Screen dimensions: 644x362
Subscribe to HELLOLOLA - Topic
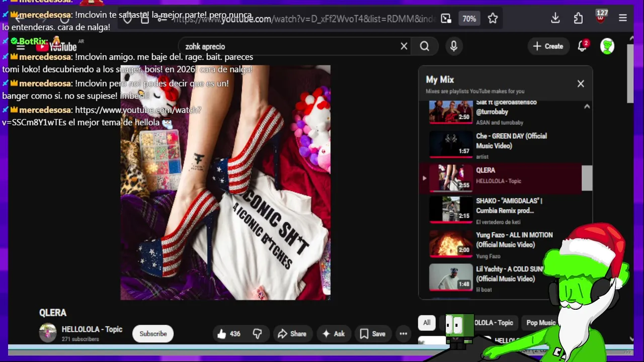click(153, 334)
